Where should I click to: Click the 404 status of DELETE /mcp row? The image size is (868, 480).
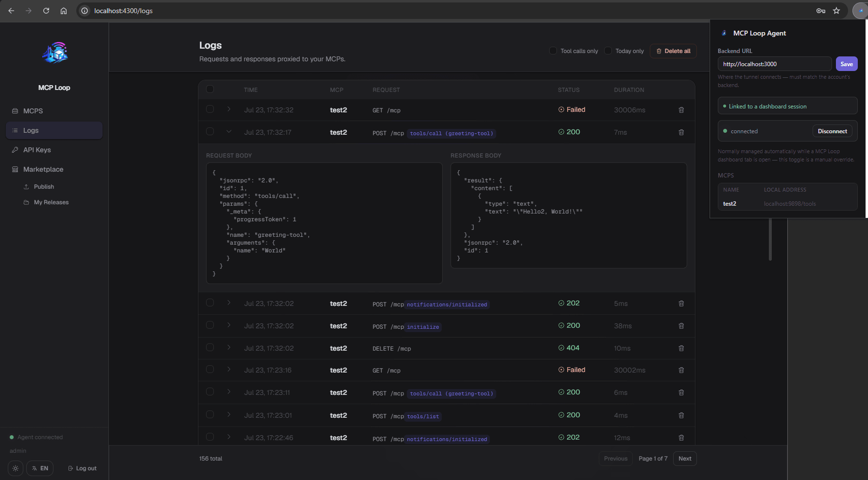point(569,348)
